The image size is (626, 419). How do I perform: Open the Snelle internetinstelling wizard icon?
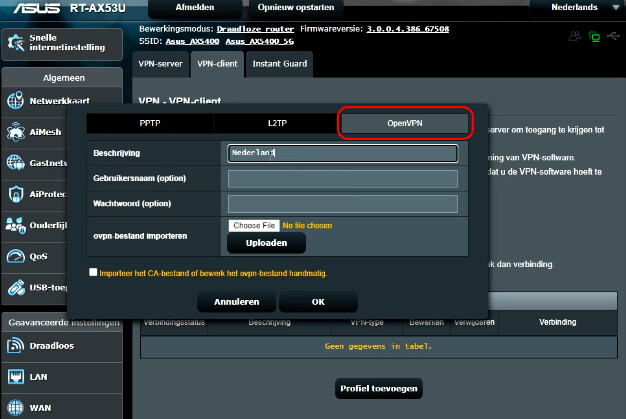(16, 43)
